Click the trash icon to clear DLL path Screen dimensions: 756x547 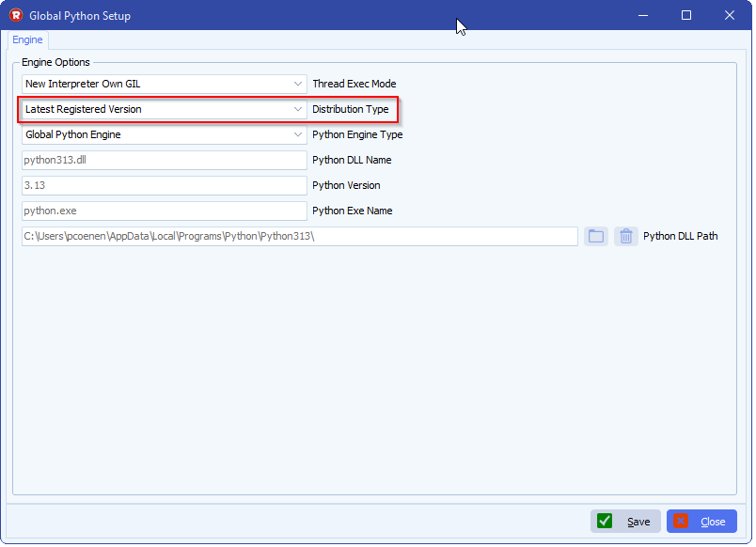pos(626,236)
